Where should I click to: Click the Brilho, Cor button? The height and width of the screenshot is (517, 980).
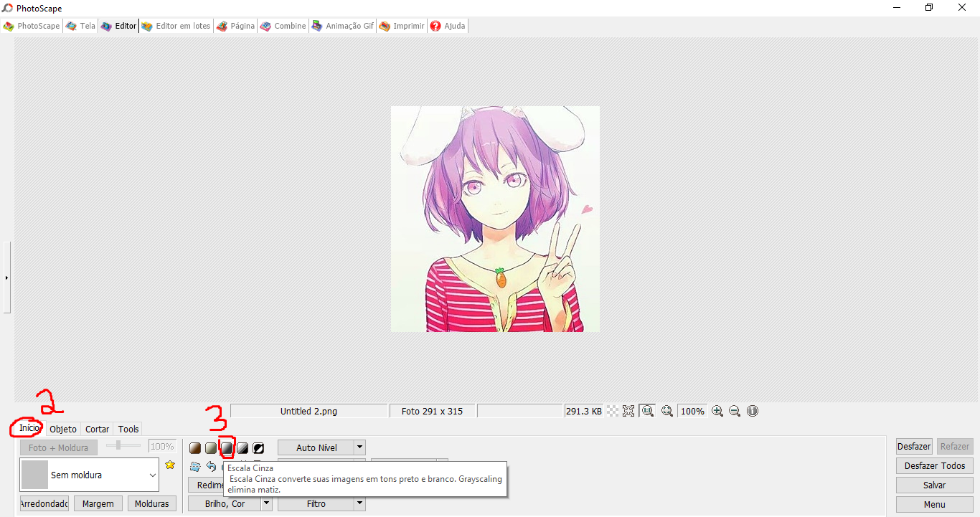point(225,503)
